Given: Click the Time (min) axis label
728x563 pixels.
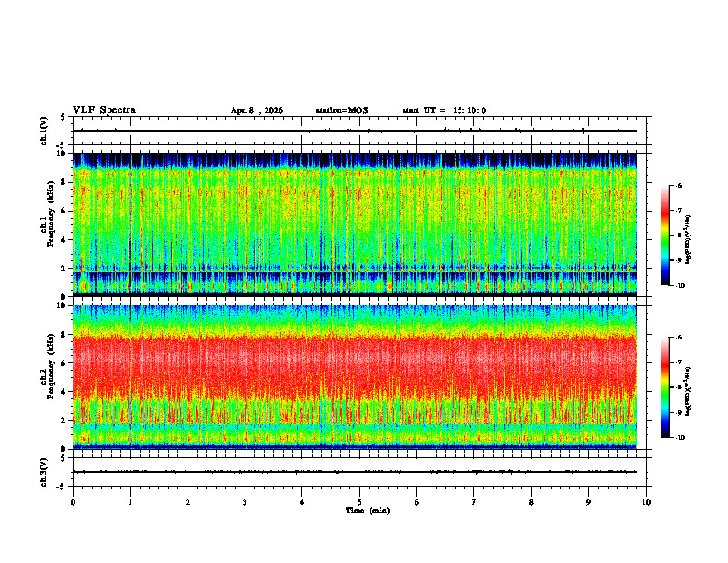Looking at the screenshot, I should pos(368,511).
